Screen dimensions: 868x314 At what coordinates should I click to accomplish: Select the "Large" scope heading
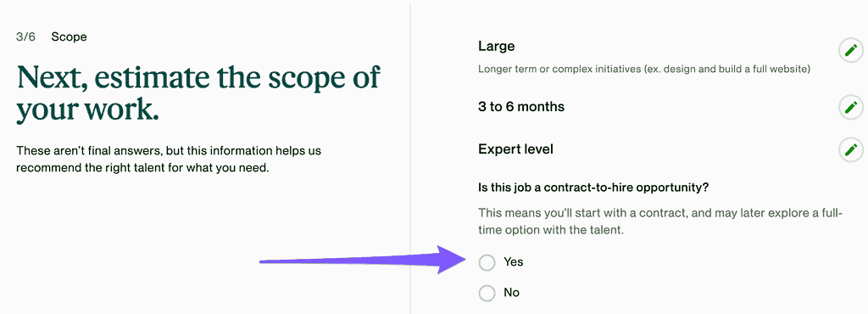[x=497, y=47]
